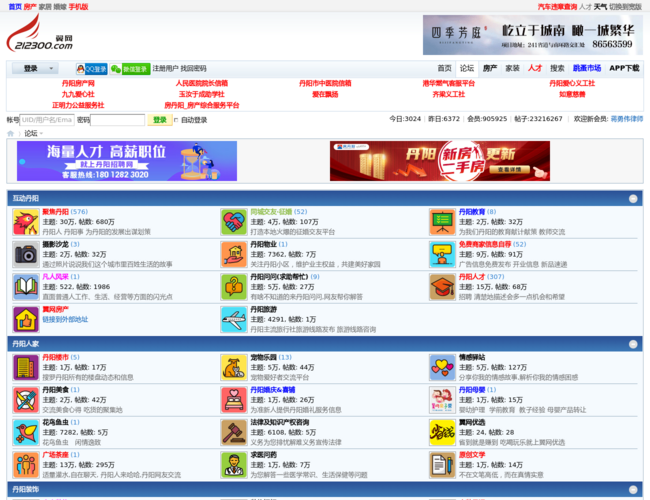650x500 pixels.
Task: Focus the 密码 password input field
Action: coord(118,120)
